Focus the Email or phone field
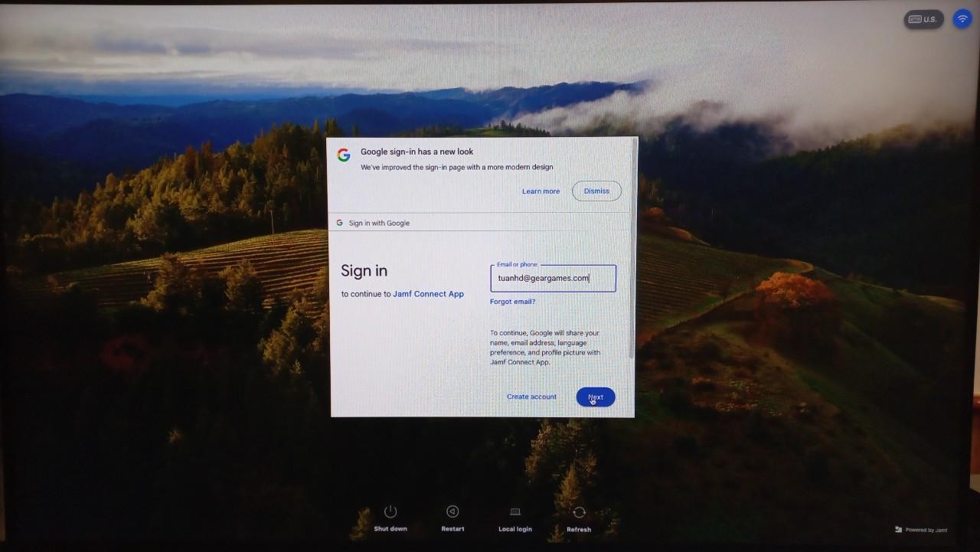This screenshot has width=980, height=552. click(x=553, y=279)
